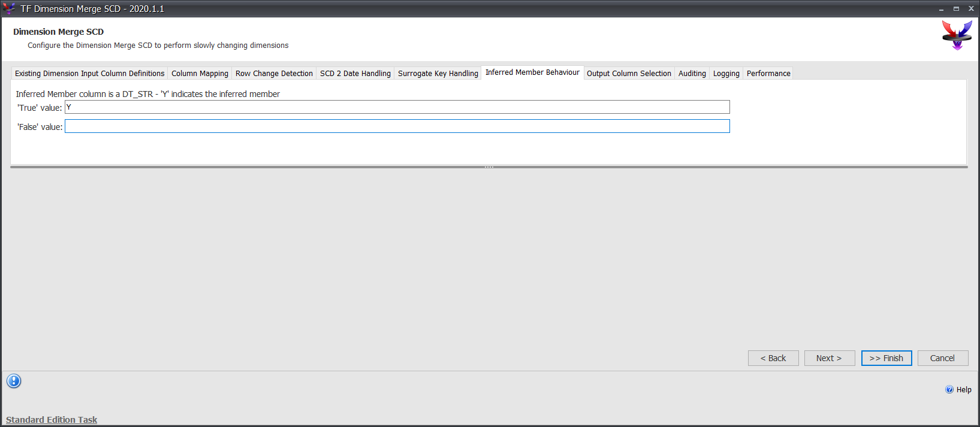Viewport: 980px width, 427px height.
Task: Select the SCD 2 Date Handling tab
Action: click(355, 74)
